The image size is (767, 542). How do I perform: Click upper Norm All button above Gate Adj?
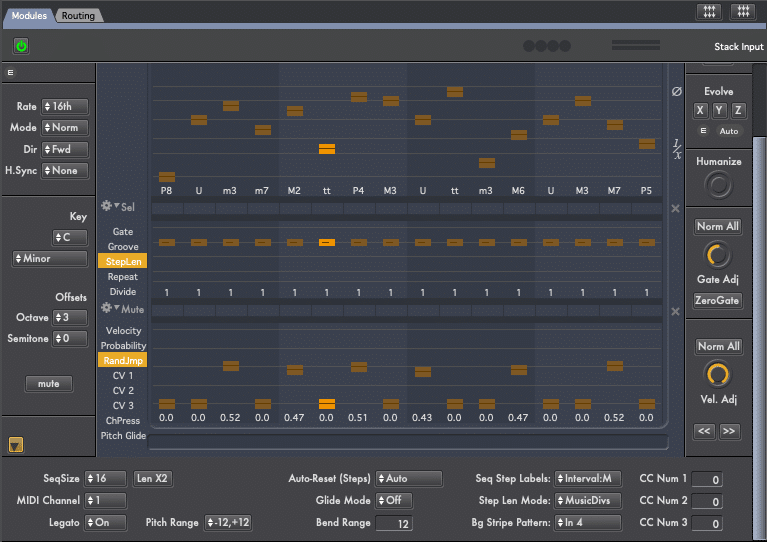pyautogui.click(x=718, y=226)
